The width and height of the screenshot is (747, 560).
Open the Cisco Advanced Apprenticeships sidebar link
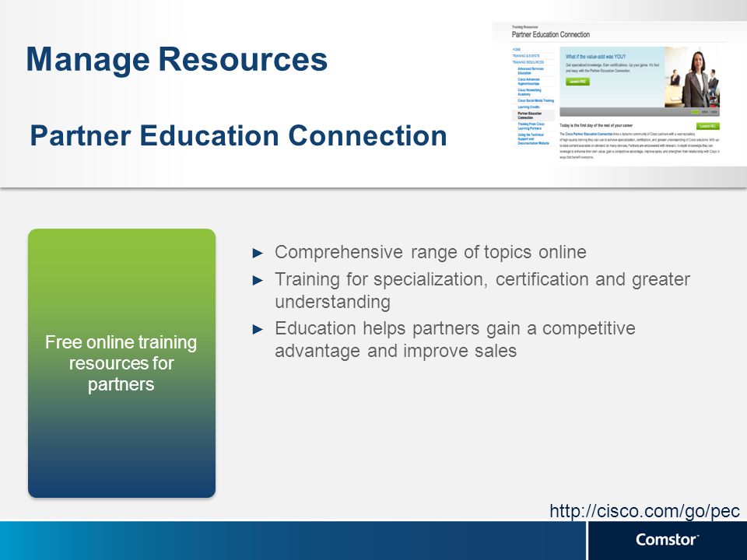528,82
